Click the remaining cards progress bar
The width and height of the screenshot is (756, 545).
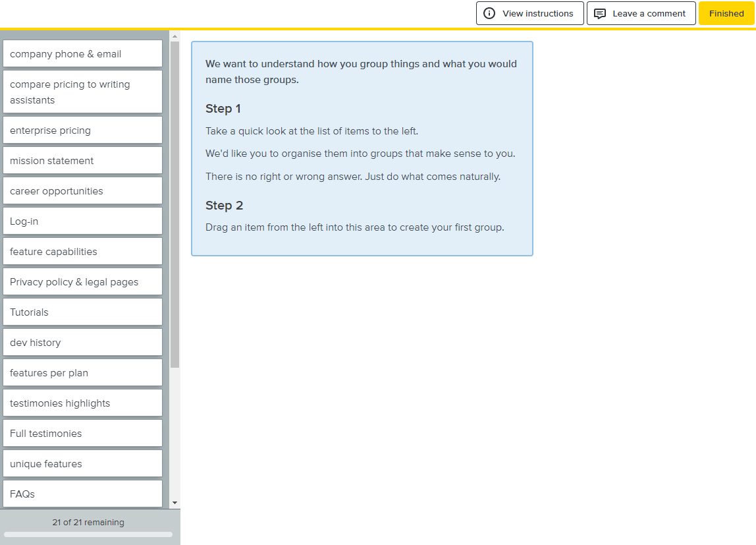[x=88, y=534]
